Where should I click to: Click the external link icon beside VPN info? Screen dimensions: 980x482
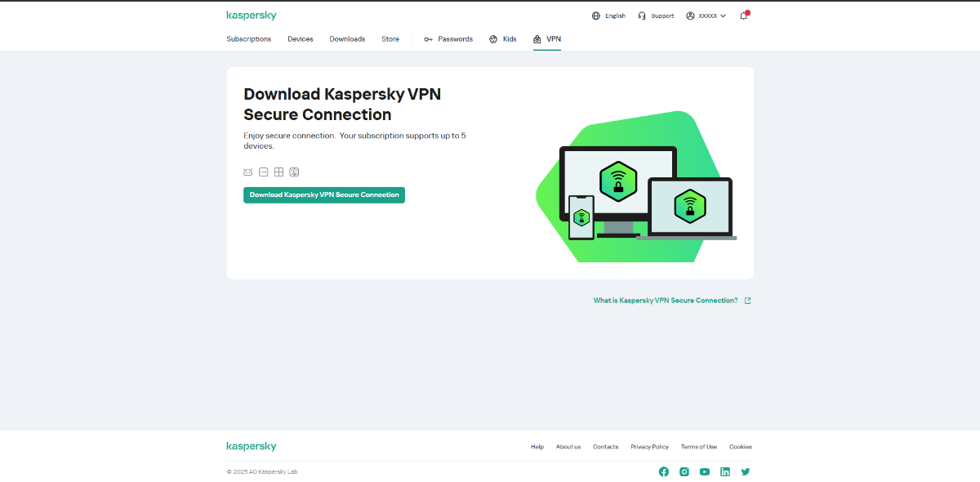click(x=747, y=301)
